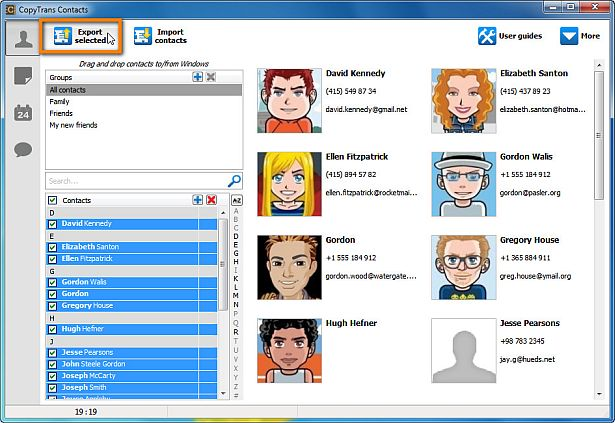Image resolution: width=615 pixels, height=423 pixels.
Task: Select the My new friends group
Action: 74,125
